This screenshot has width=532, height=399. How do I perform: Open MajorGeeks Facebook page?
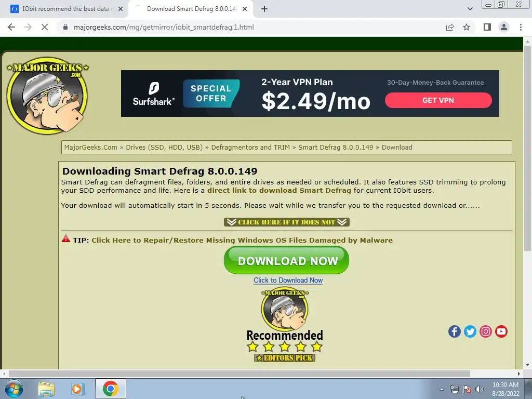point(454,331)
